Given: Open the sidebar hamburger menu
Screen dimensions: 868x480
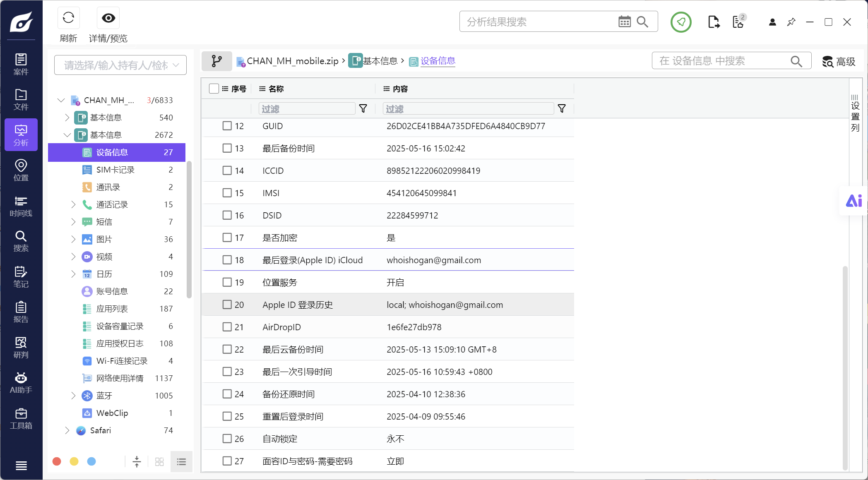Looking at the screenshot, I should 21,466.
